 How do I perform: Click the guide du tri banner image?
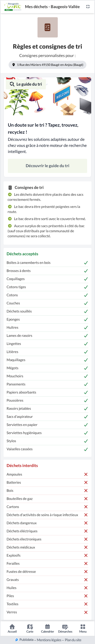pyautogui.click(x=47, y=96)
